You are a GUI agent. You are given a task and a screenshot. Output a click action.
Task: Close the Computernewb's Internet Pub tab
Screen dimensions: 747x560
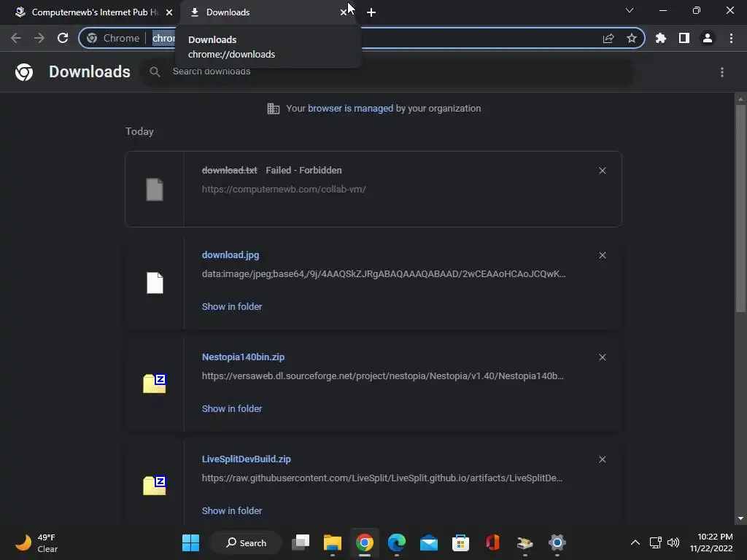click(169, 12)
